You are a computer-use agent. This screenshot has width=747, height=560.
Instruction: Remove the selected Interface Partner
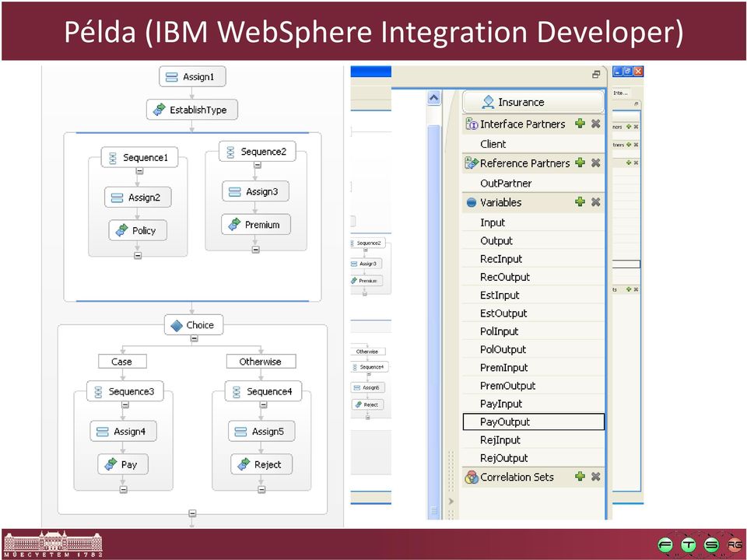[595, 124]
